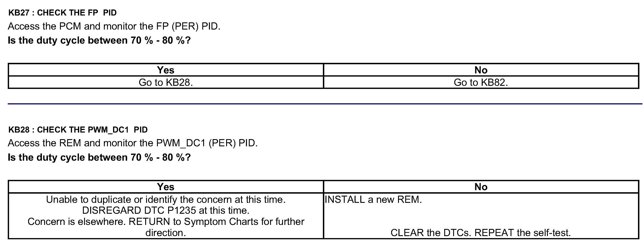Click 'CLEAR the DTCs. REPEAT the self-test.' text
This screenshot has width=644, height=247.
click(481, 233)
